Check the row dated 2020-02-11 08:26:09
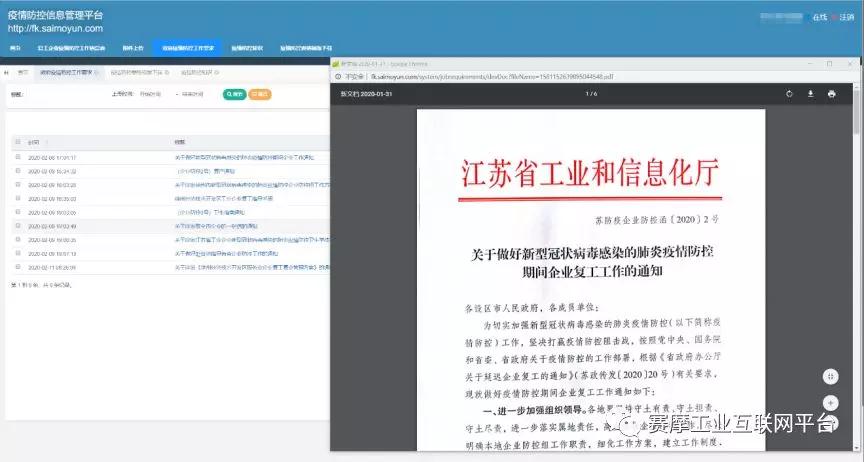Viewport: 864px width, 462px height. 17,268
